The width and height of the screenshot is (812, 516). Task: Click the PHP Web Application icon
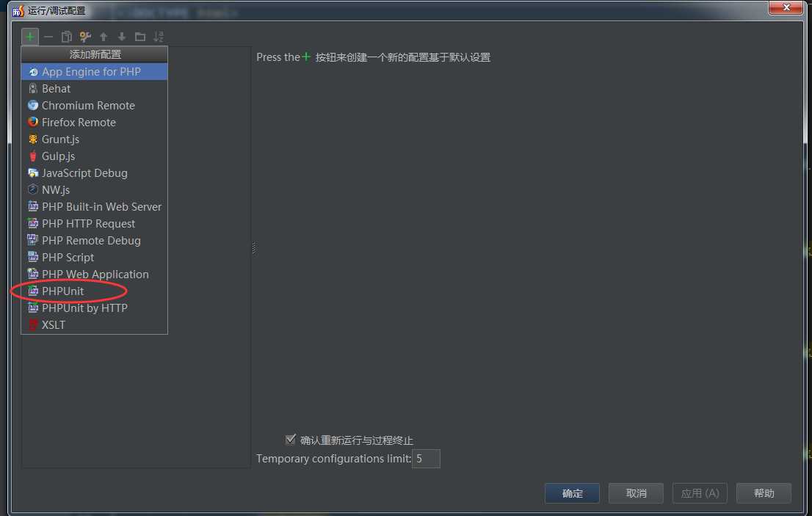pyautogui.click(x=33, y=275)
